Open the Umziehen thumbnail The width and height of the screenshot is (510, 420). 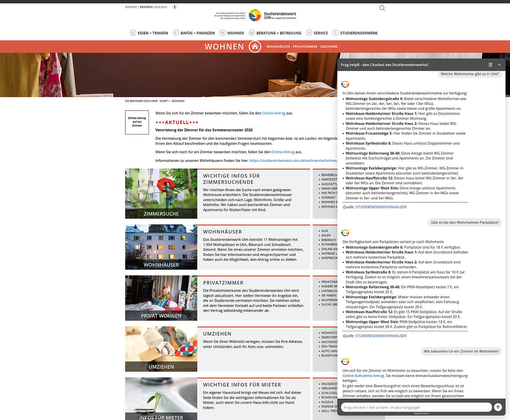tap(161, 349)
